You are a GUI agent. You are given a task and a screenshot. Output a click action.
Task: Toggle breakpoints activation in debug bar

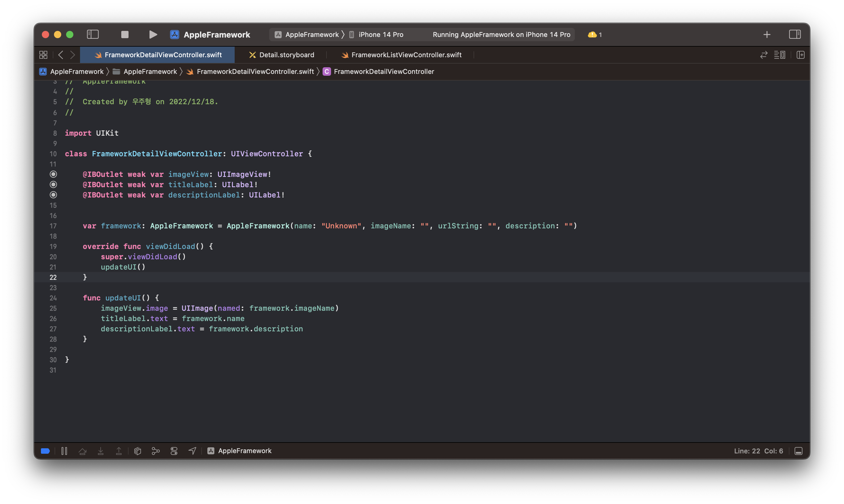coord(45,451)
